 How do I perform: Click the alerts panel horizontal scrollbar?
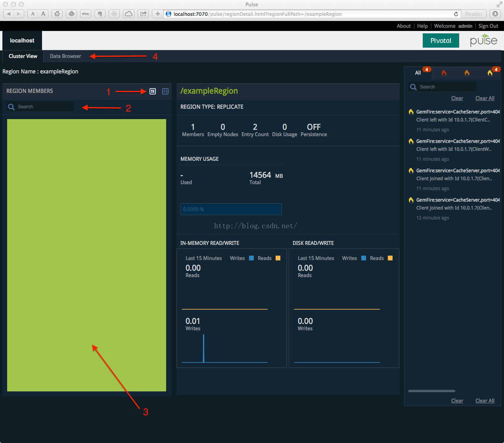click(x=432, y=391)
